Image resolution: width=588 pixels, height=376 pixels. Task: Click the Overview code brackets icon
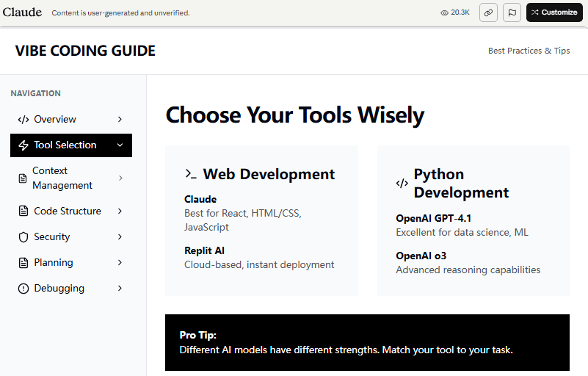23,120
